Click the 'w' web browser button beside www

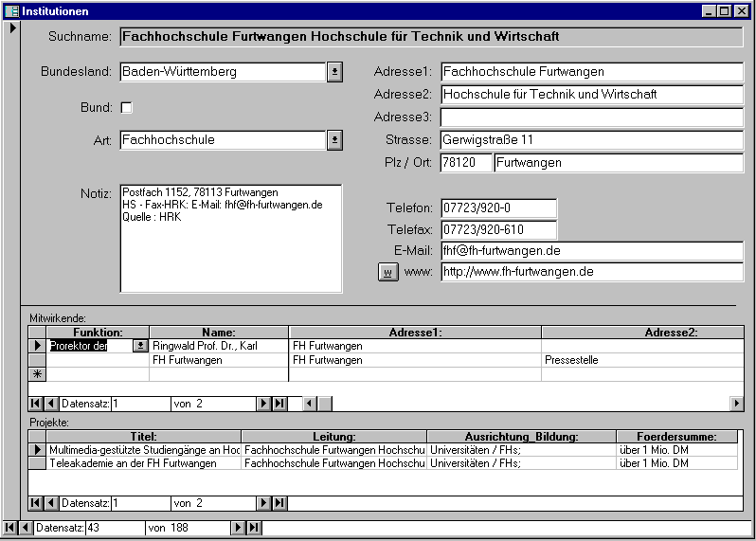(x=388, y=272)
